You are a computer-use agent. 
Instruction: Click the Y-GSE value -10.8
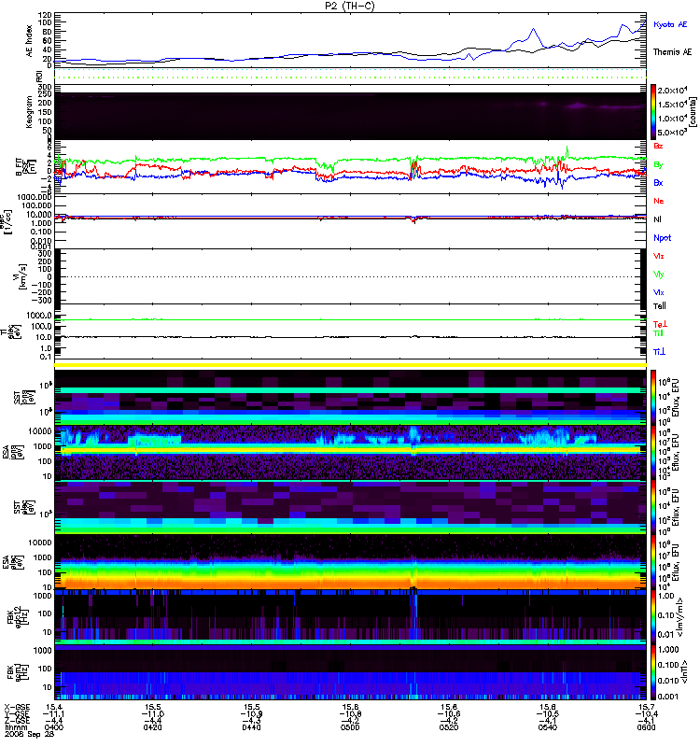350,713
